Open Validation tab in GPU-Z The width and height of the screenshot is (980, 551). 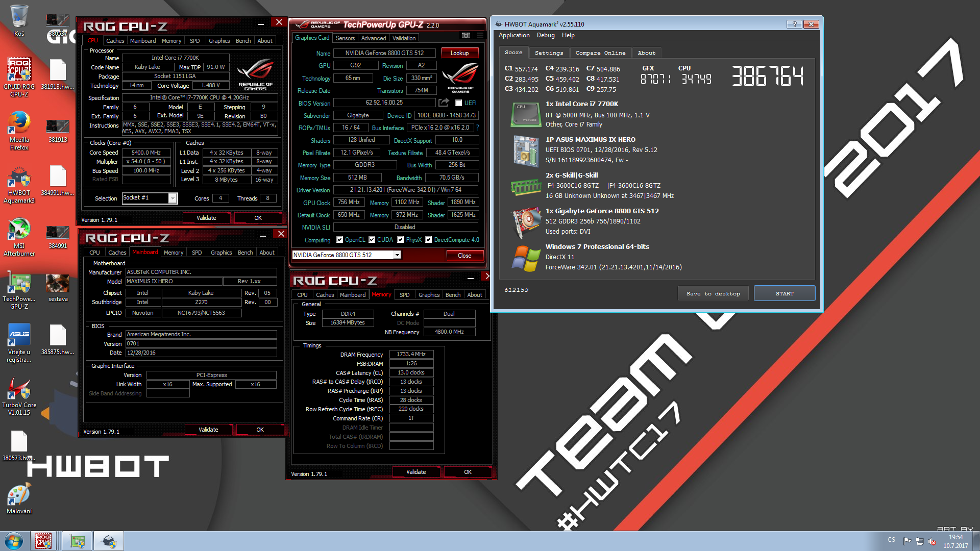[404, 38]
